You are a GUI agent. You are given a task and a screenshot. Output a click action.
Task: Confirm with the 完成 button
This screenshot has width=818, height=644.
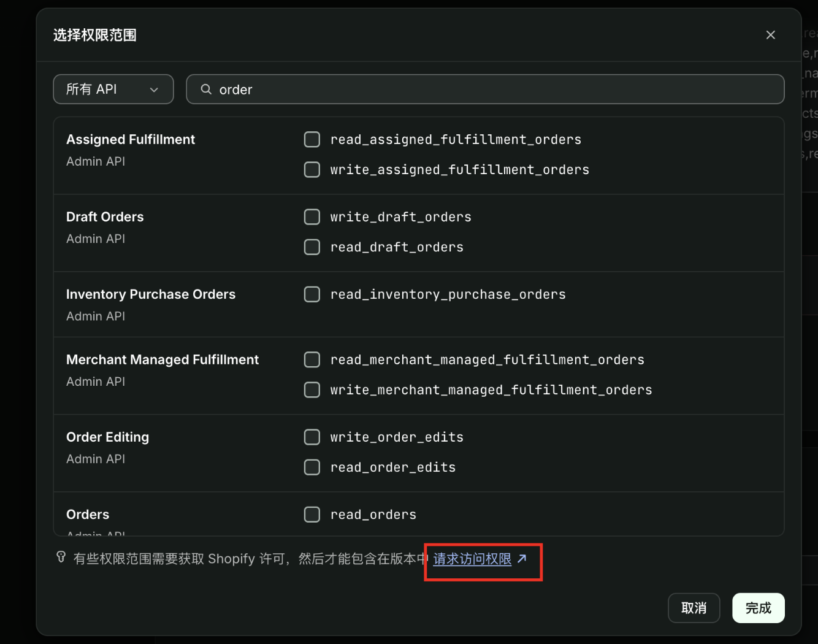click(759, 608)
